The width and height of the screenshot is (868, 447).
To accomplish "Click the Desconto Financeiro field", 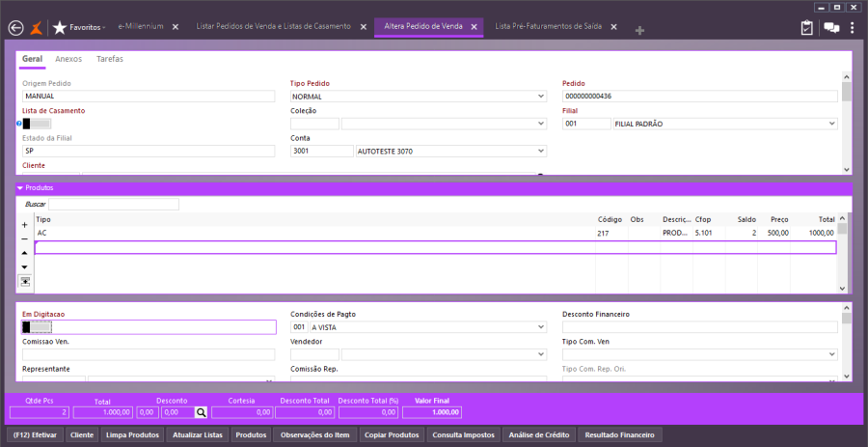I will pos(700,327).
